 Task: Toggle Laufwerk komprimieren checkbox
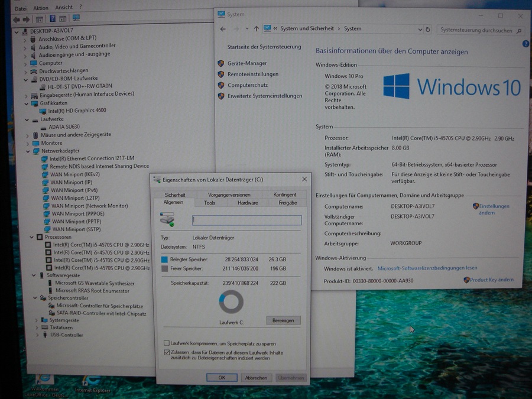point(167,343)
